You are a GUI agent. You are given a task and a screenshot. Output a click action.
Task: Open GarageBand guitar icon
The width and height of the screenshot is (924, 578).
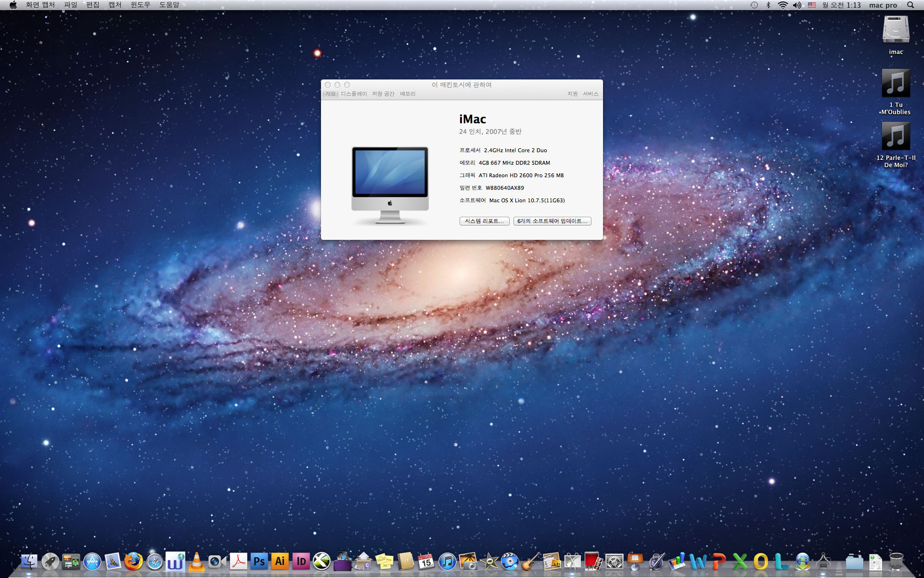(x=530, y=562)
